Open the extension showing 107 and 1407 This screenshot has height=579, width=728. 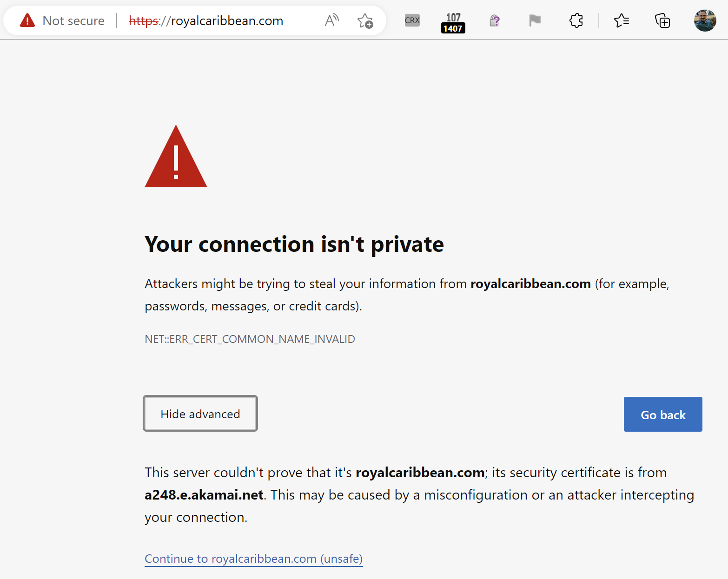coord(453,22)
